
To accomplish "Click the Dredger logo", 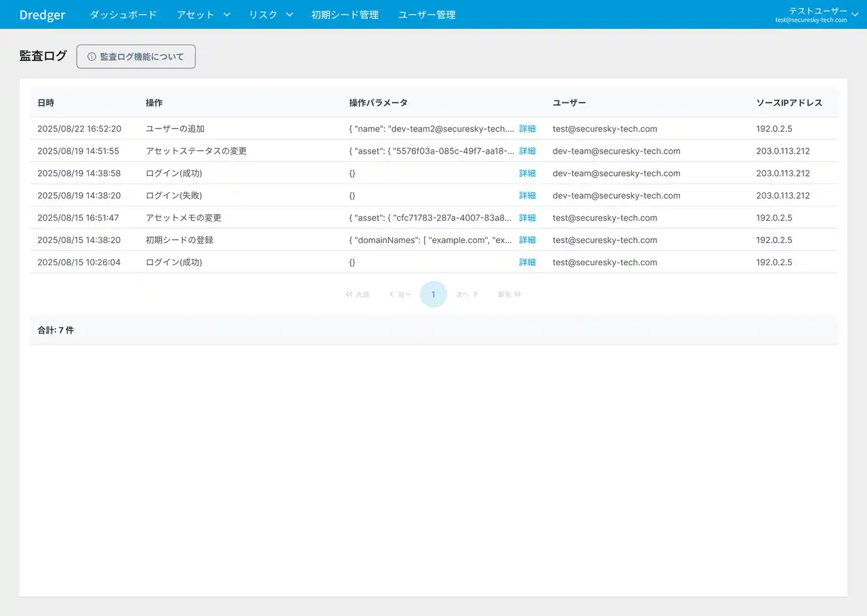I will coord(42,15).
